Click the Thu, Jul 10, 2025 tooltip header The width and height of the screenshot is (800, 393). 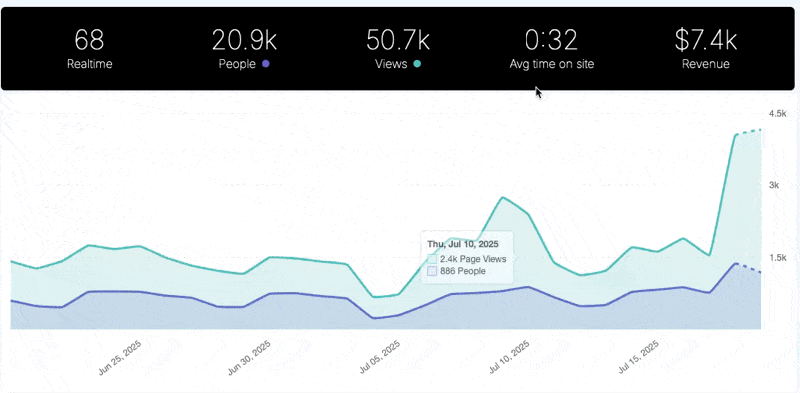coord(463,244)
